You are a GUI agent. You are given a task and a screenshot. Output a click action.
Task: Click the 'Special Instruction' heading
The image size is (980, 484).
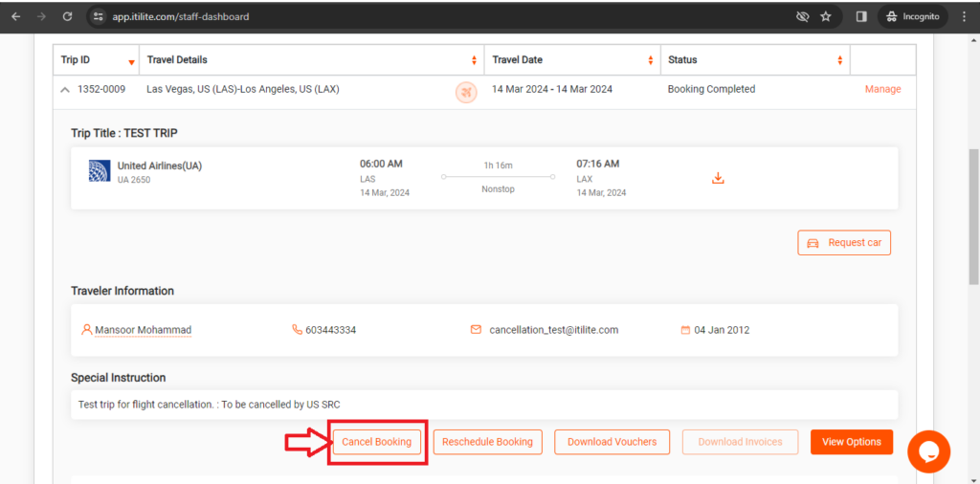[118, 378]
